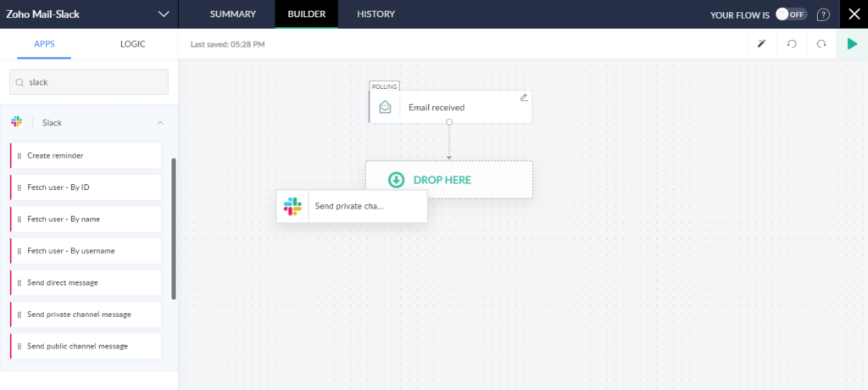This screenshot has width=868, height=390.
Task: Open the help question mark icon
Action: coord(823,14)
